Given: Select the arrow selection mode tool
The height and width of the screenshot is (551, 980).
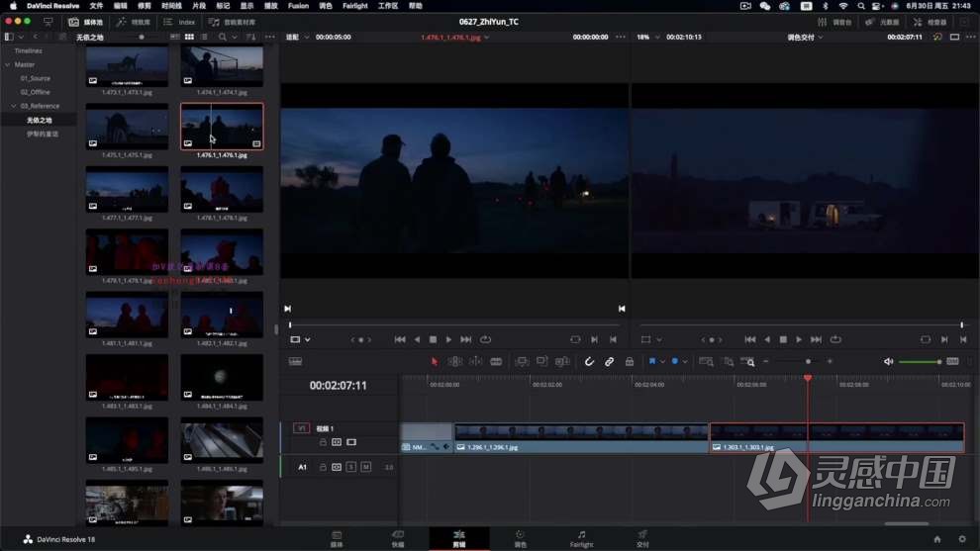Looking at the screenshot, I should point(435,362).
